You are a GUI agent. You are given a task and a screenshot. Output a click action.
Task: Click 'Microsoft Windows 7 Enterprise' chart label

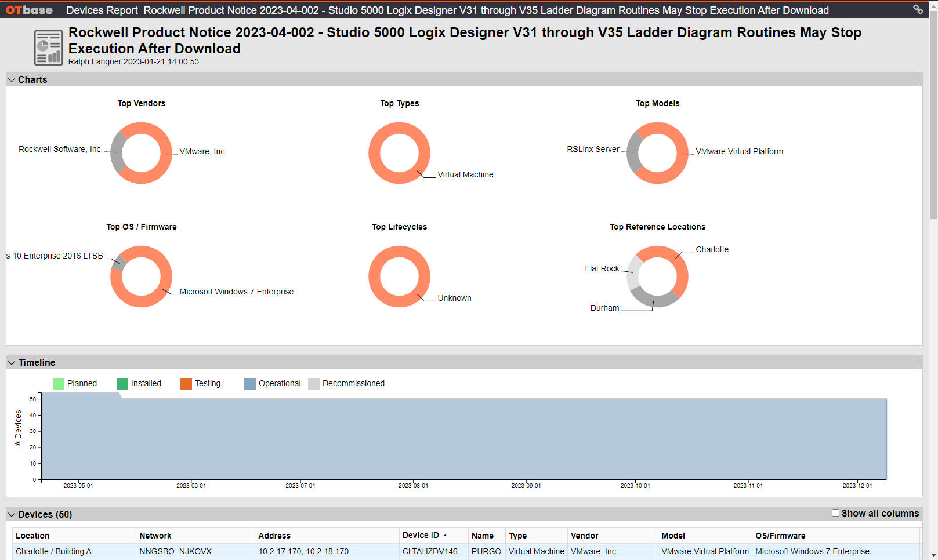click(236, 292)
